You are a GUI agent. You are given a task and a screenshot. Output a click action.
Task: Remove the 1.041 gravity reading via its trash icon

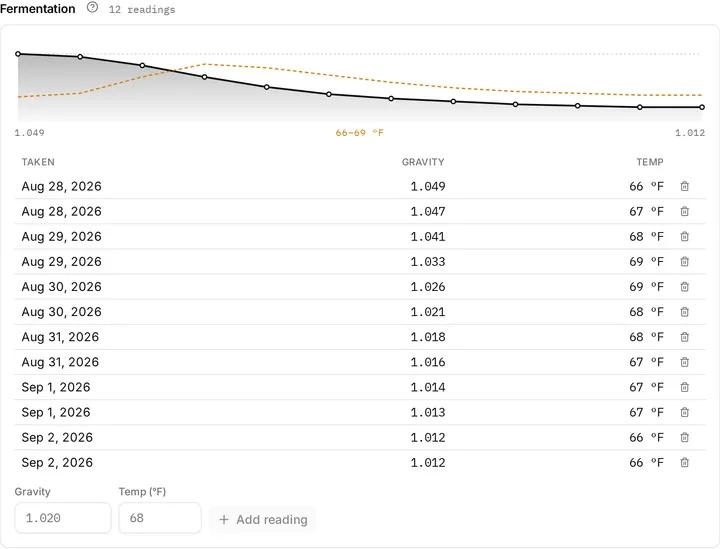(x=684, y=237)
